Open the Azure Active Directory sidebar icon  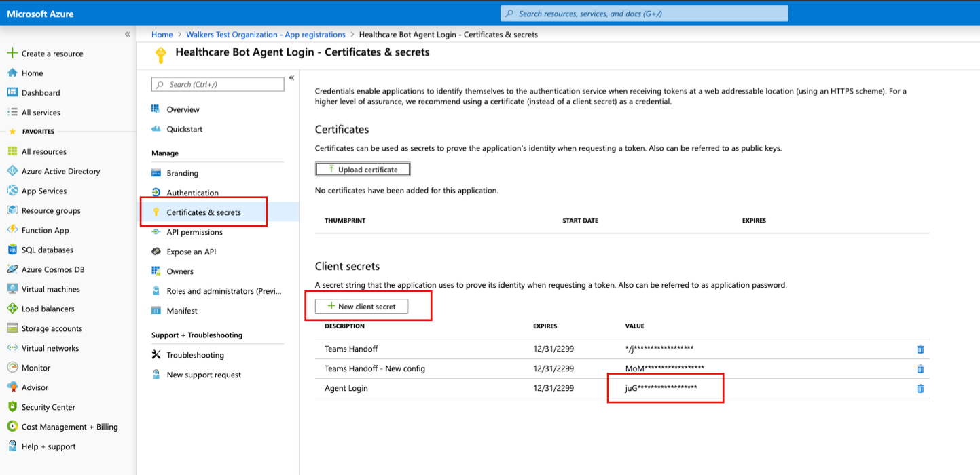click(x=11, y=171)
